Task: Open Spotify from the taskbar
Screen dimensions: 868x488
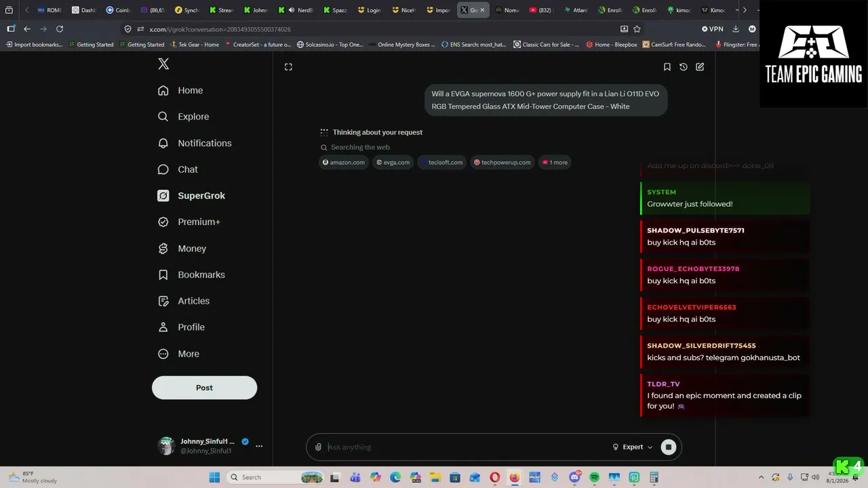Action: [x=595, y=477]
